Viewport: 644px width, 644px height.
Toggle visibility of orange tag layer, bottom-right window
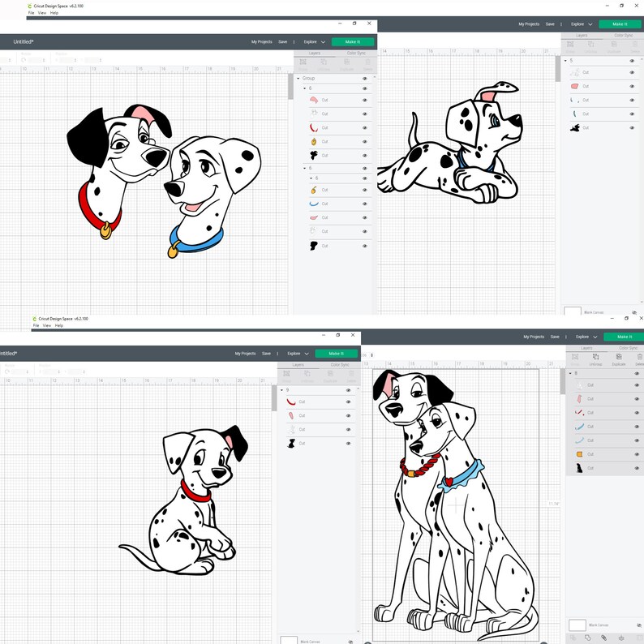tap(637, 454)
